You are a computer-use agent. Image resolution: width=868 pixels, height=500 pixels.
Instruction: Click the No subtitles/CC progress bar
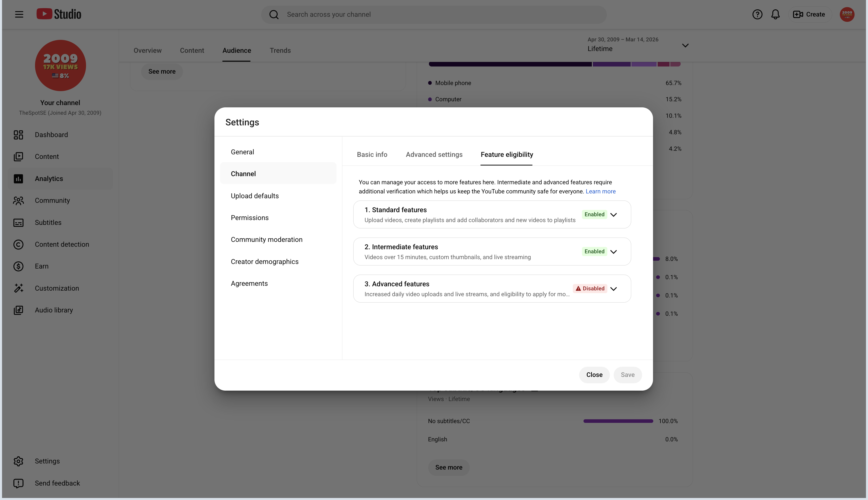(618, 421)
